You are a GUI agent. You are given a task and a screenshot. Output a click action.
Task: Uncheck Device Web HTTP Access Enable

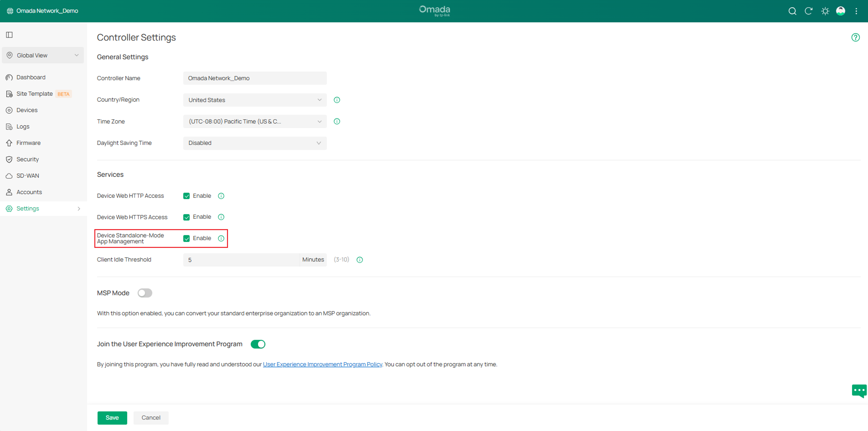click(186, 196)
